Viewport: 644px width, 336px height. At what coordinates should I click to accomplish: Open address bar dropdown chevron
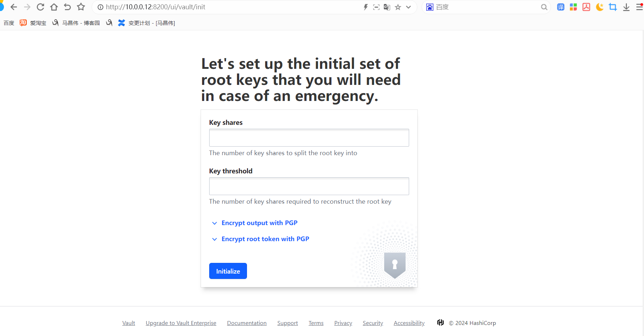(408, 7)
